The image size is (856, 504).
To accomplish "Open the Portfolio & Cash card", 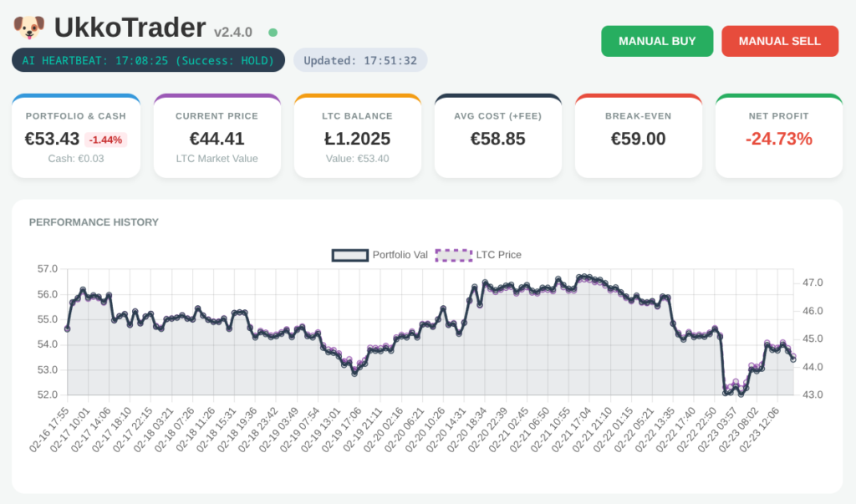I will pos(75,134).
